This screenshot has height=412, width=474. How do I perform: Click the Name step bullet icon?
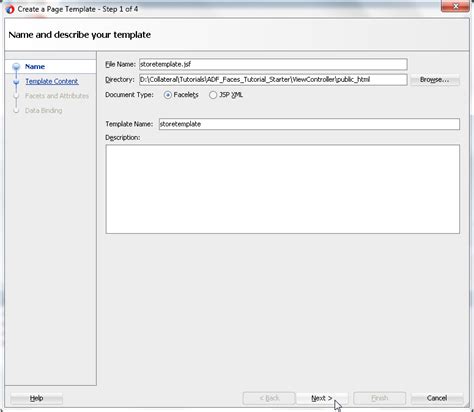(x=16, y=67)
